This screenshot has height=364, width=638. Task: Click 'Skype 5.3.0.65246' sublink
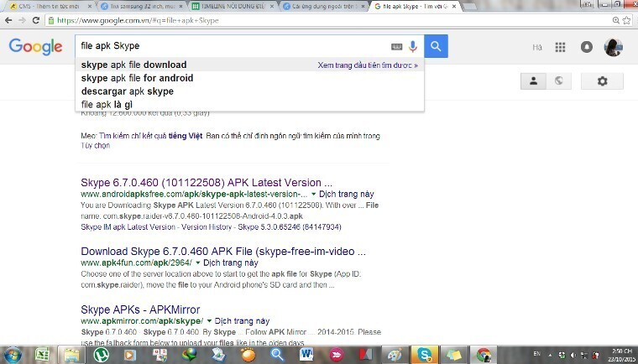pyautogui.click(x=290, y=227)
